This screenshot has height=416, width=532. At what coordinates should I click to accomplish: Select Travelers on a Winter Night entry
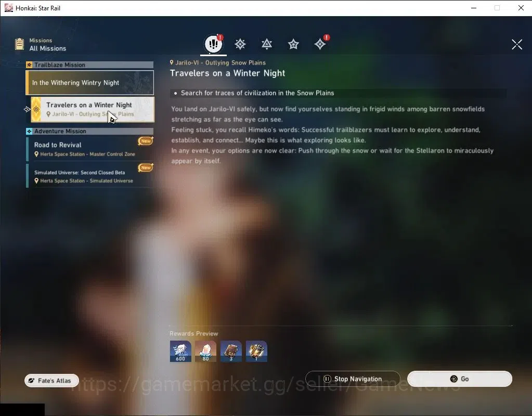(92, 109)
